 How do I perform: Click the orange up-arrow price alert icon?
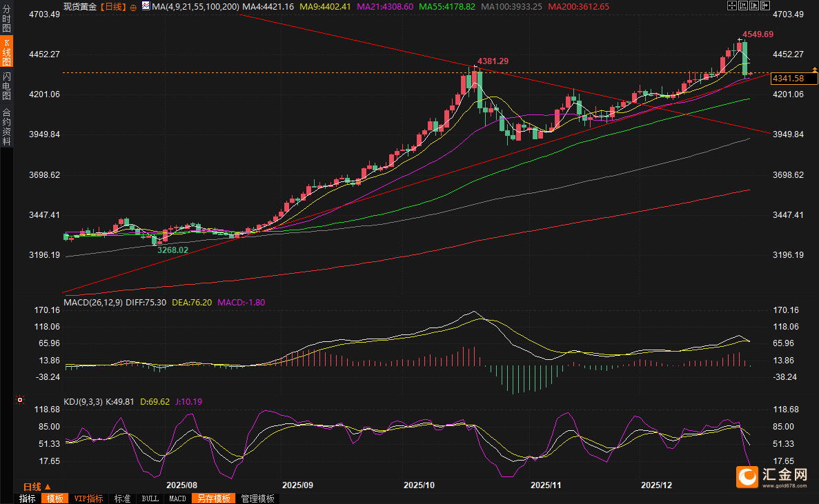tap(815, 70)
